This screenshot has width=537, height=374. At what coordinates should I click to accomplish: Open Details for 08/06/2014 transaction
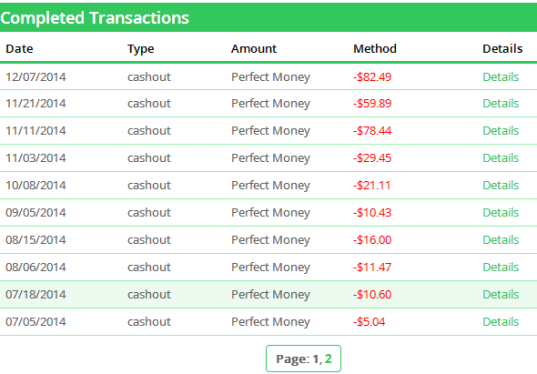(x=501, y=267)
